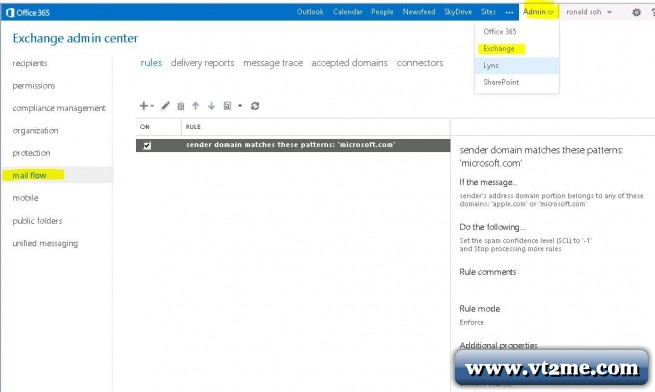Refresh the rules list
Screen dimensions: 655x392
coord(255,106)
